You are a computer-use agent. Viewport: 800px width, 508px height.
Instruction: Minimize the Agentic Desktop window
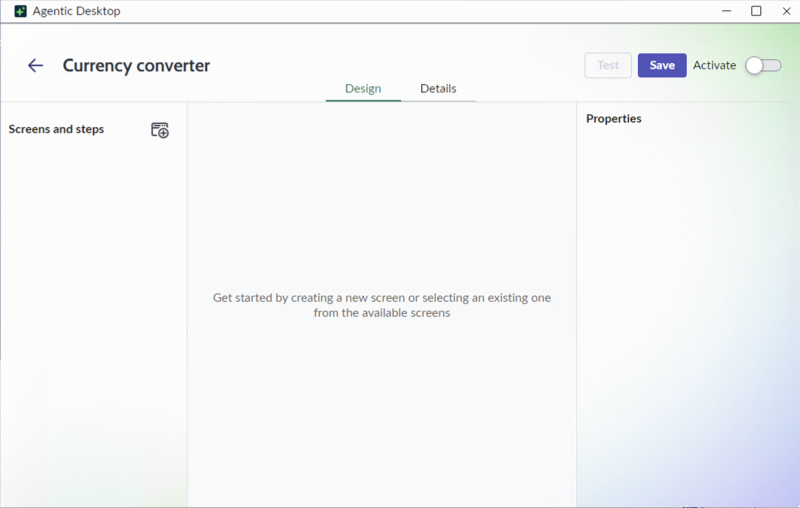pyautogui.click(x=727, y=11)
